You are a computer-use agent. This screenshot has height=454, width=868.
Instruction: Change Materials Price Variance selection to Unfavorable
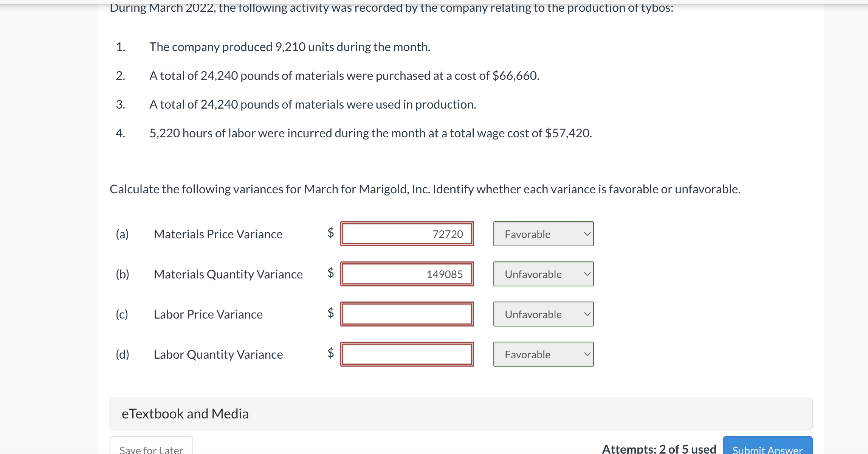click(x=543, y=234)
